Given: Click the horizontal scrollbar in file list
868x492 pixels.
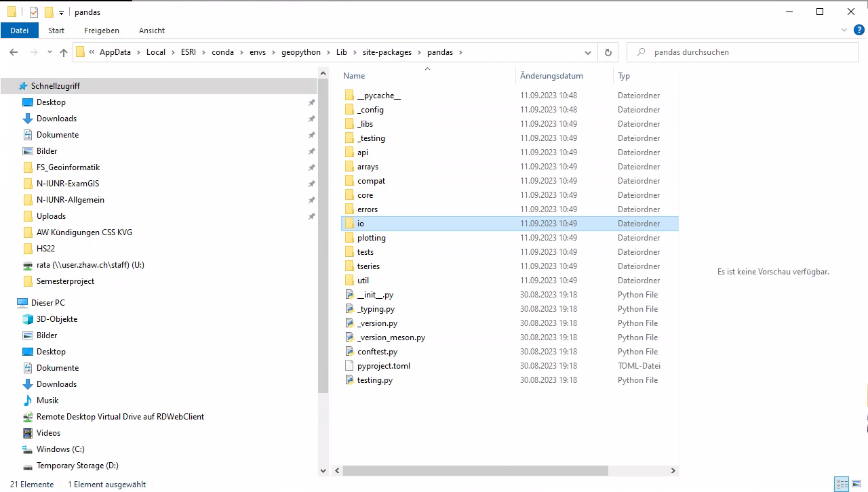Looking at the screenshot, I should click(502, 470).
